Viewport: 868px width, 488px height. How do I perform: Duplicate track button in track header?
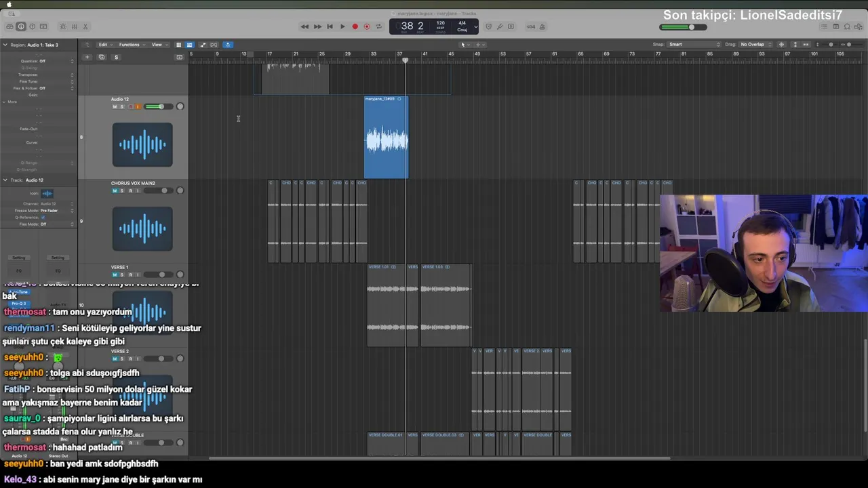coord(101,57)
